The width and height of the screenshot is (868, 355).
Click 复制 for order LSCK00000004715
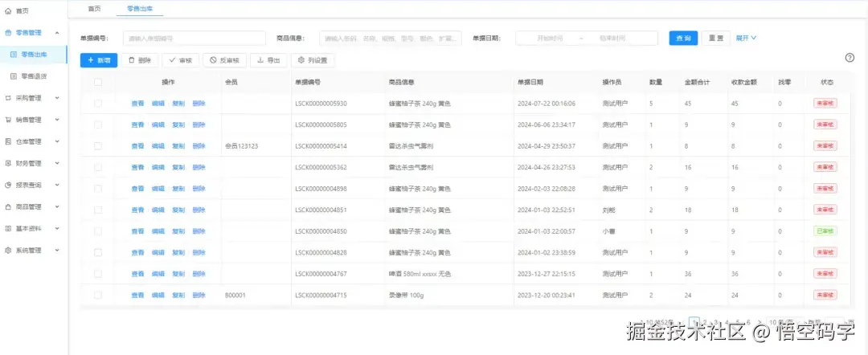tap(178, 296)
